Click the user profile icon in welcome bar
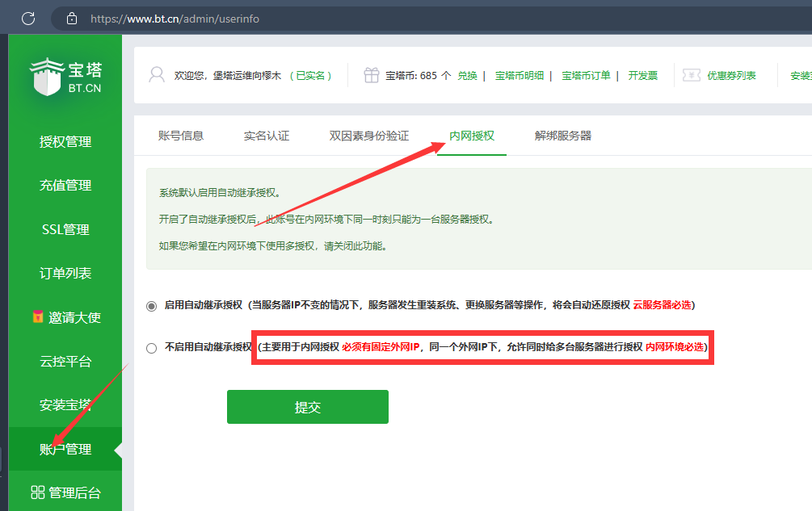 click(156, 75)
